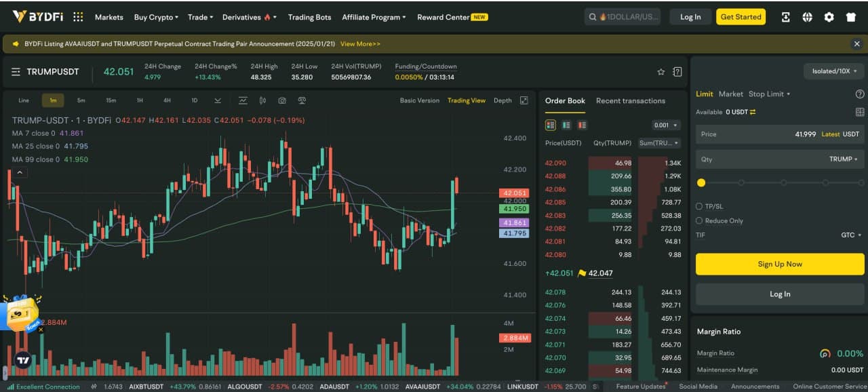Open the nine-dot apps grid menu
Screen dimensions: 868x392
click(x=78, y=17)
